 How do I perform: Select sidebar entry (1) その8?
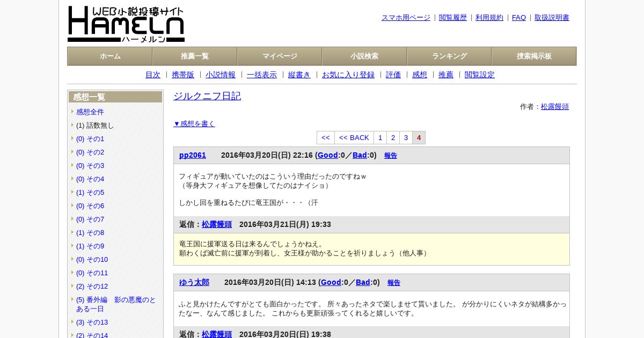[90, 233]
